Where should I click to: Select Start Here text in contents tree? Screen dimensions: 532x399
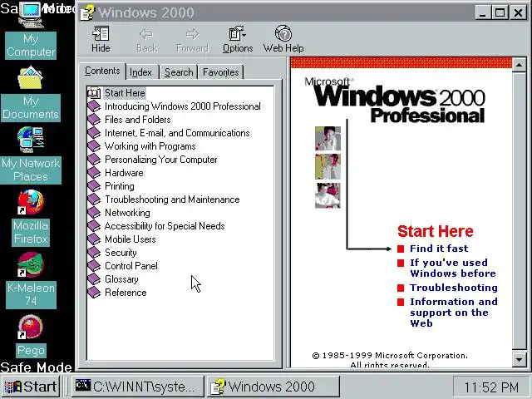coord(125,93)
